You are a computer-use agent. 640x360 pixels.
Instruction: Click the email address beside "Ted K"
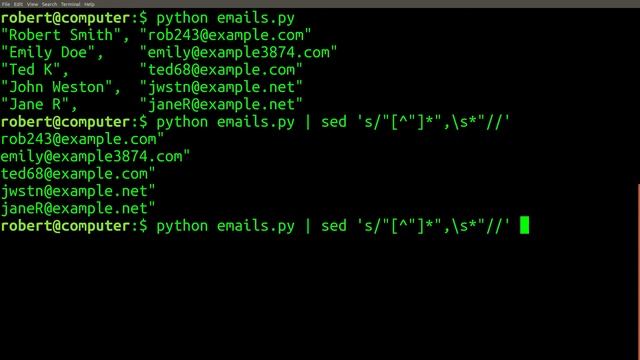221,70
